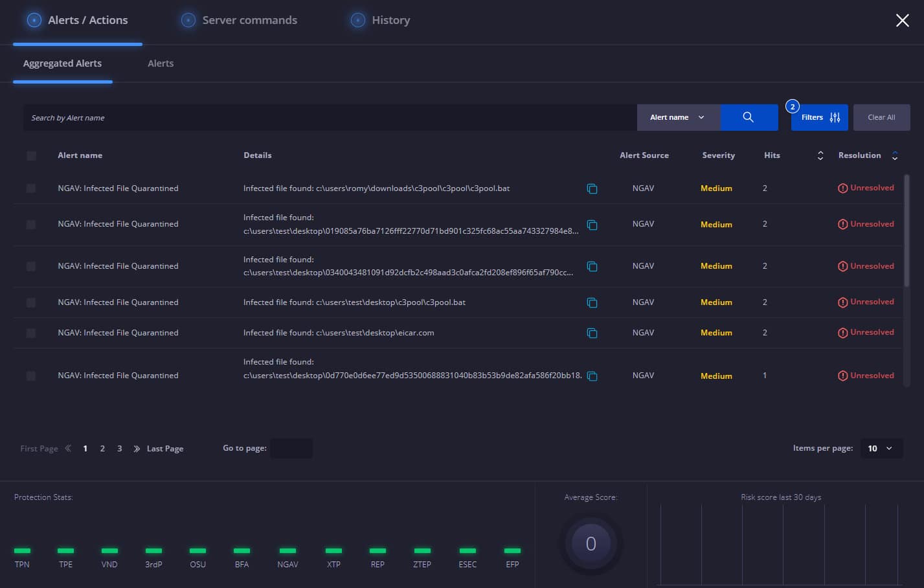Go to page 2
The height and width of the screenshot is (588, 924).
coord(102,448)
